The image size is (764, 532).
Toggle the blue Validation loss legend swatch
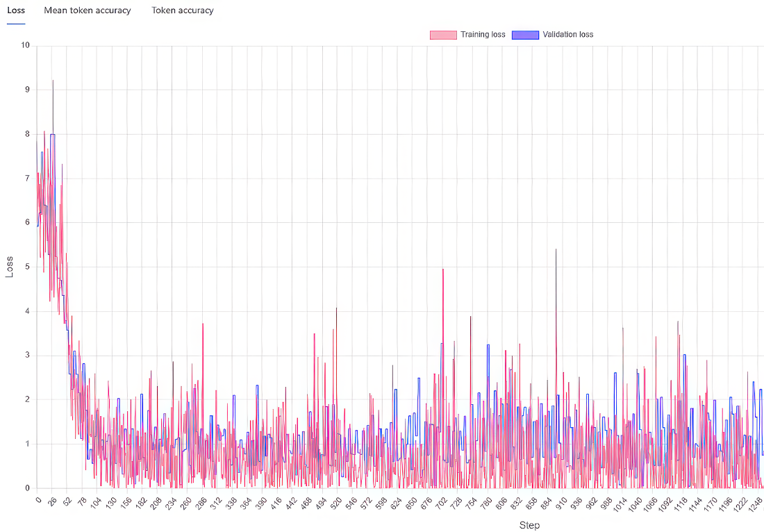click(x=525, y=35)
